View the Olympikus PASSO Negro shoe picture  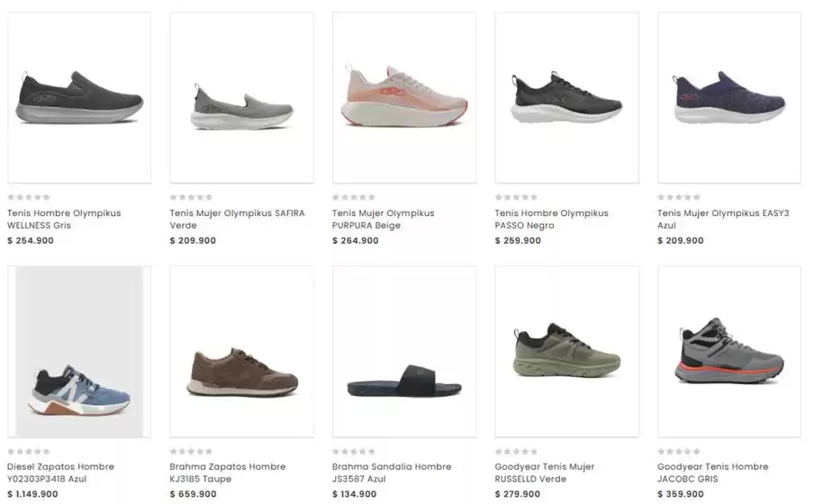click(x=566, y=98)
